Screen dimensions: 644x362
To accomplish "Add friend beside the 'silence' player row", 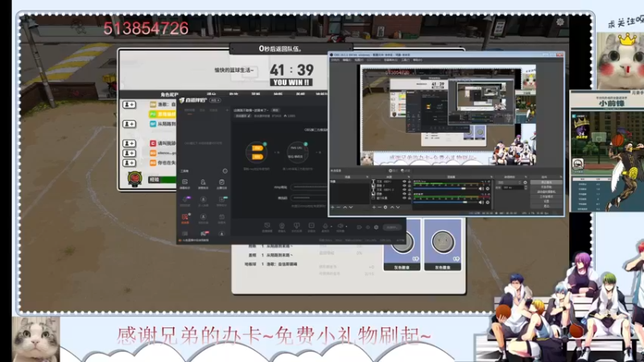I will pos(129,153).
